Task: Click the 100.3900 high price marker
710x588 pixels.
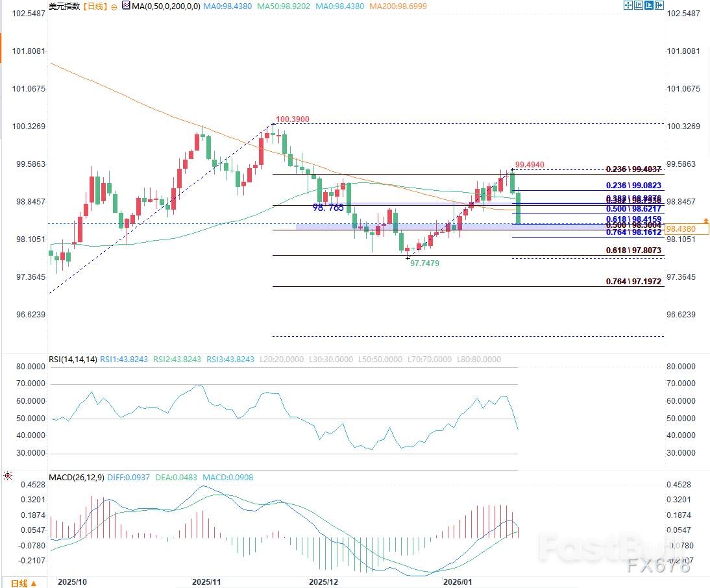Action: tap(292, 119)
